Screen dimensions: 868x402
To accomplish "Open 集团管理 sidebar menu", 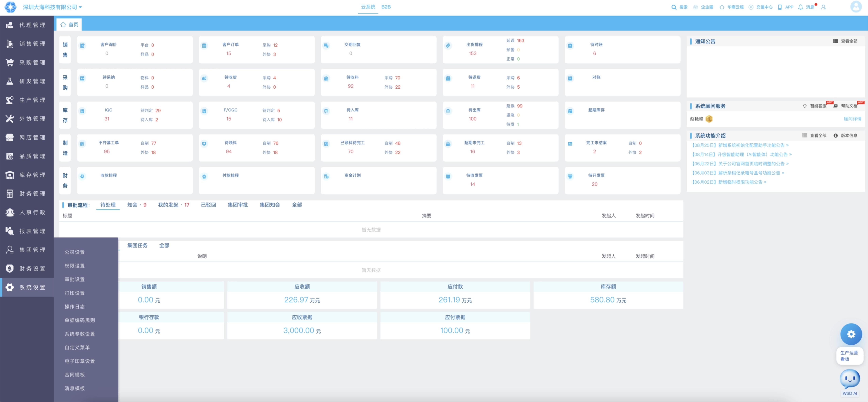I will [x=27, y=250].
